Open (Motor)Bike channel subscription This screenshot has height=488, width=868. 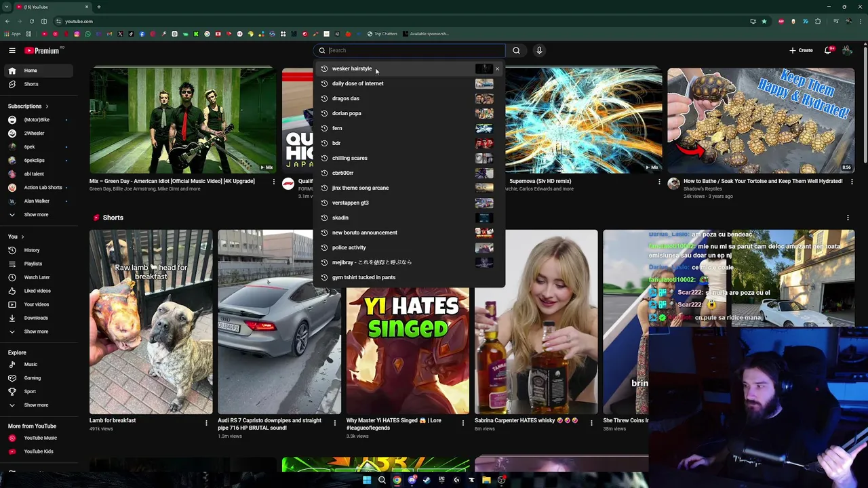[39, 120]
